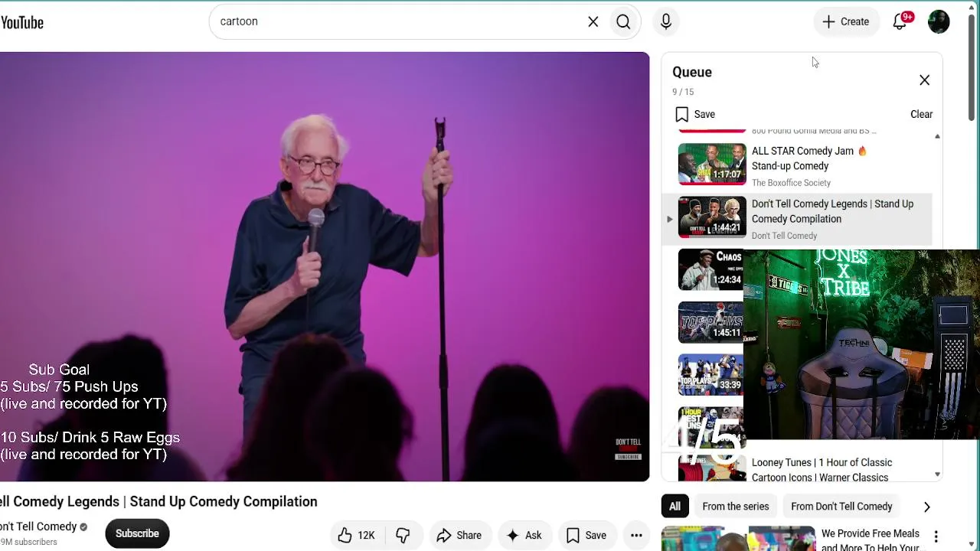The width and height of the screenshot is (980, 551).
Task: Open more actions ellipsis menu
Action: coord(636,536)
